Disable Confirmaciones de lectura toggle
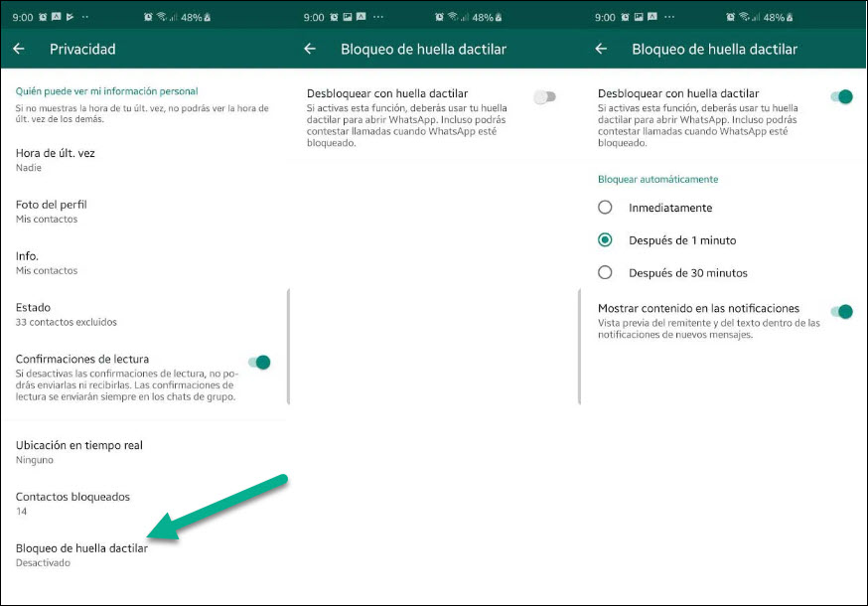 pos(257,363)
